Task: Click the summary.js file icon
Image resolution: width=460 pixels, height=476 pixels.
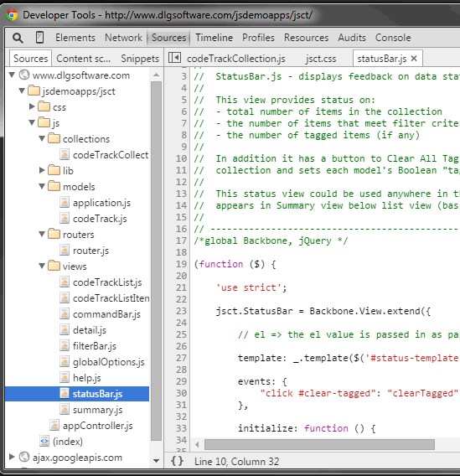Action: click(x=65, y=410)
